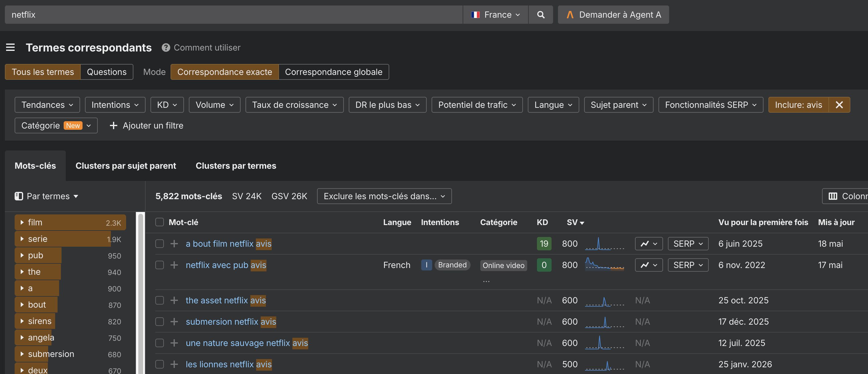Open trend chart button for 'netflix avec pub' row
This screenshot has width=868, height=374.
pos(649,265)
